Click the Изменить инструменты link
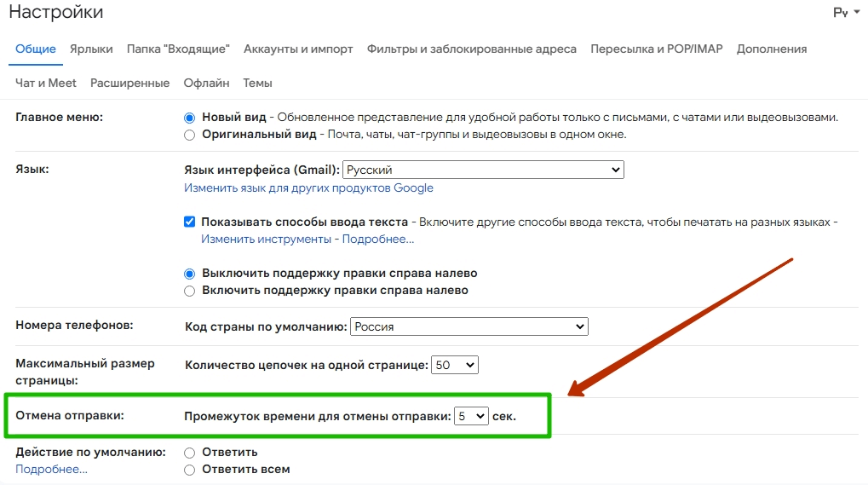Screen dimensions: 868x485 point(266,240)
